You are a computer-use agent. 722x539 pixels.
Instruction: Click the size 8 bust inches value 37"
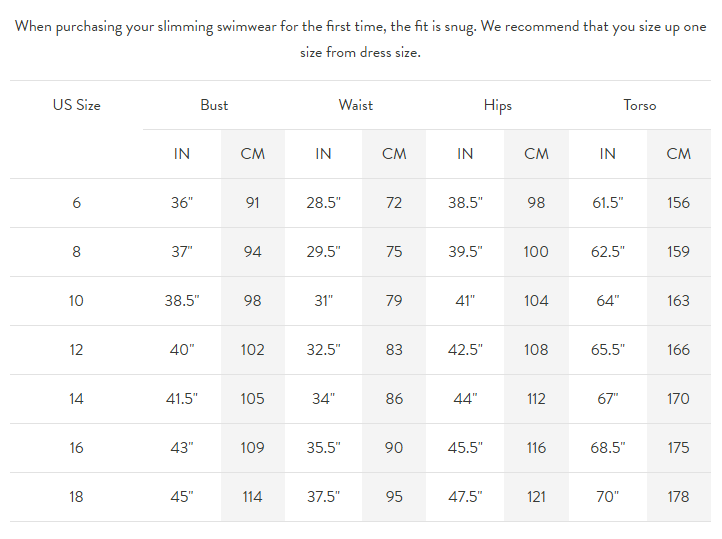tap(182, 252)
